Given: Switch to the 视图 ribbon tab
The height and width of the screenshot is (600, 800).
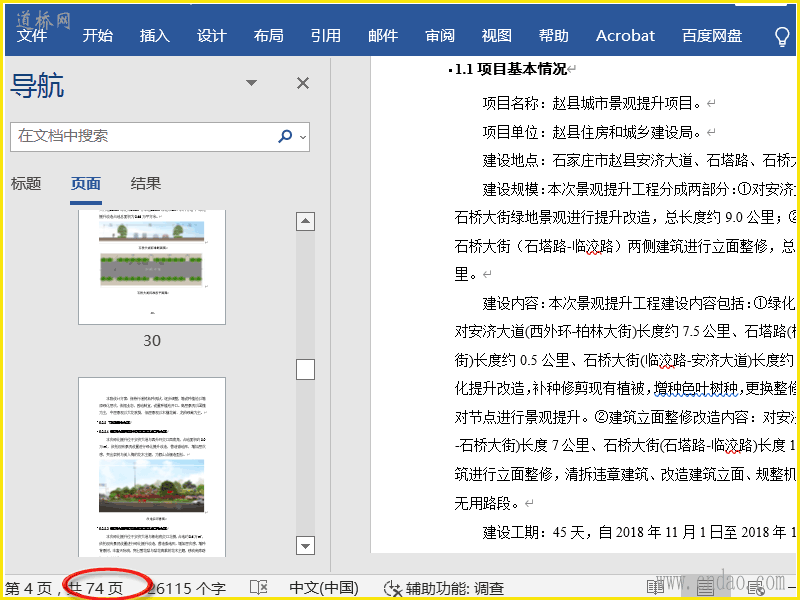Looking at the screenshot, I should [496, 36].
